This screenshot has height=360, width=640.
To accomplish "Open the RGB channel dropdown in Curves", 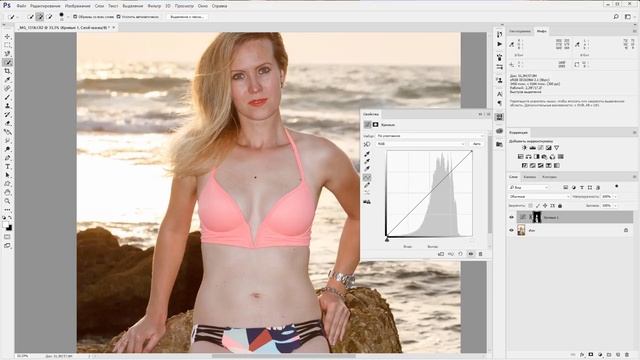I will (x=421, y=144).
